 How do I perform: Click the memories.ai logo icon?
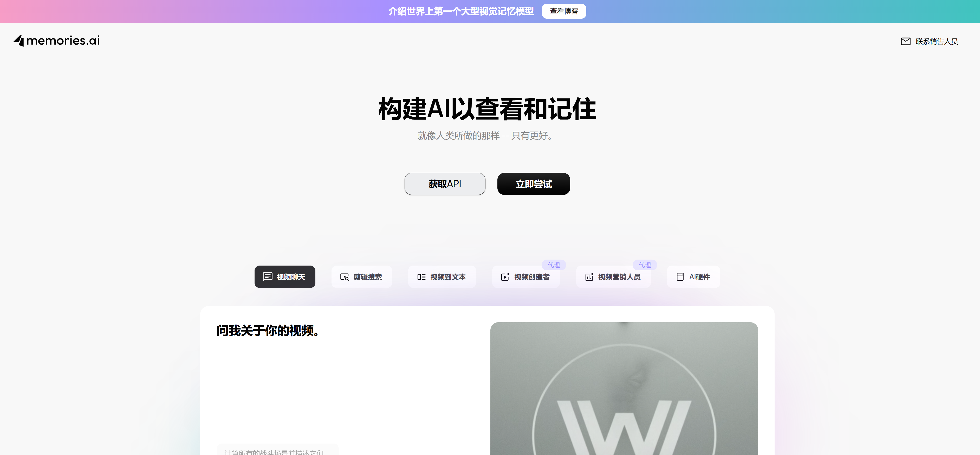tap(18, 41)
